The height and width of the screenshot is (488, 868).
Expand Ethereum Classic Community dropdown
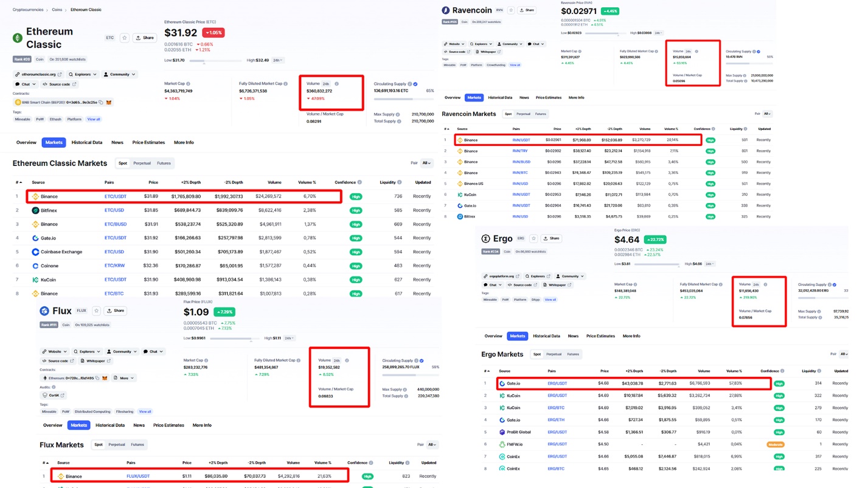tap(120, 74)
